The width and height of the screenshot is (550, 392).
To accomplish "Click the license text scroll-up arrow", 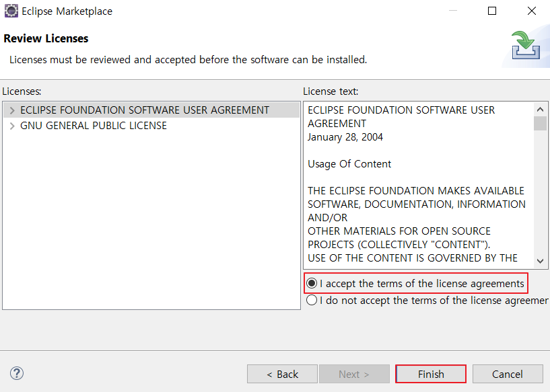I will [540, 110].
